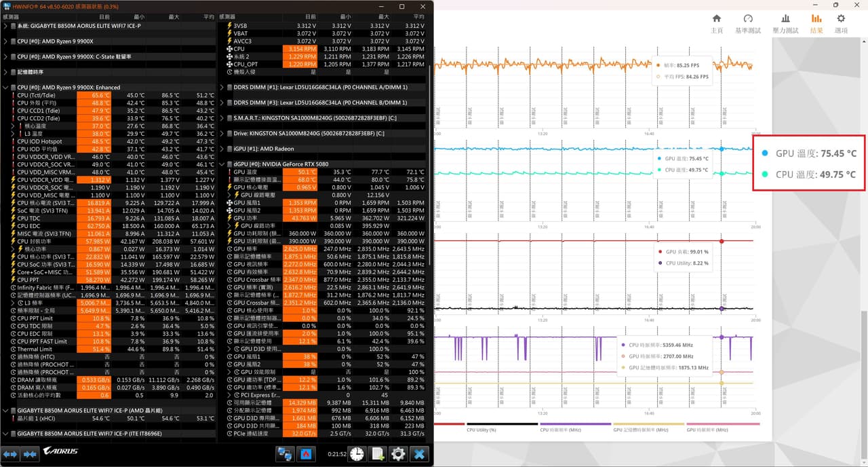Click the thermometer icon beside CPU CCD1 (Tdie)
Image resolution: width=868 pixels, height=467 pixels.
(12, 111)
